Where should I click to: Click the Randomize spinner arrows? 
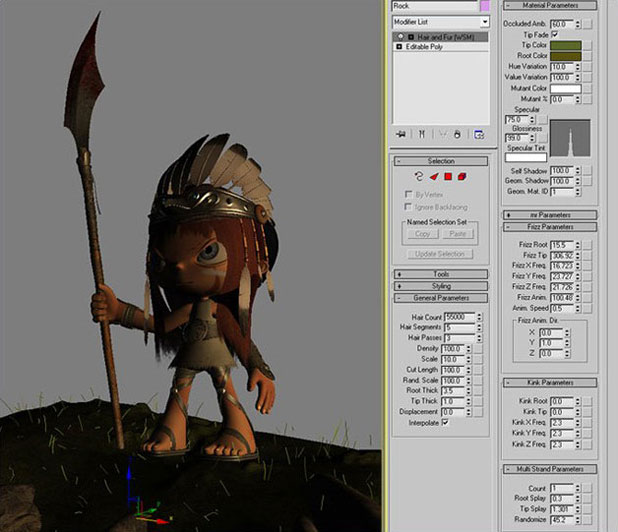[x=577, y=520]
